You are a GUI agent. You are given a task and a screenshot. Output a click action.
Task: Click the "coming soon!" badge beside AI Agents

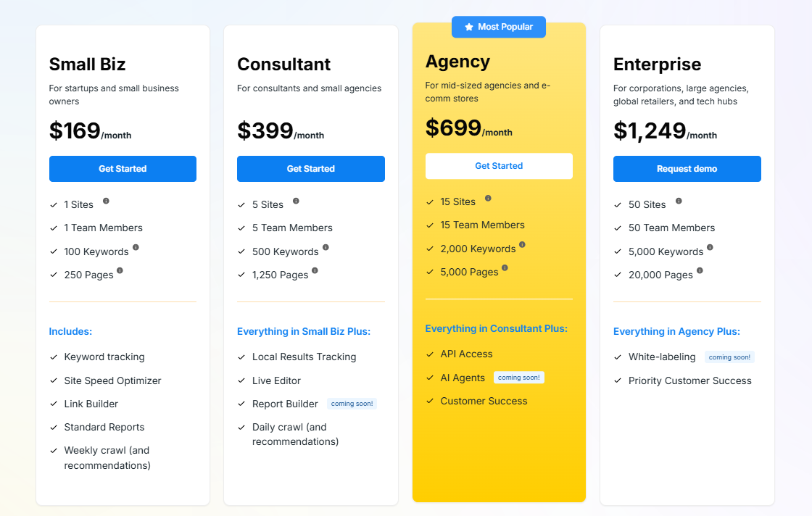tap(519, 377)
